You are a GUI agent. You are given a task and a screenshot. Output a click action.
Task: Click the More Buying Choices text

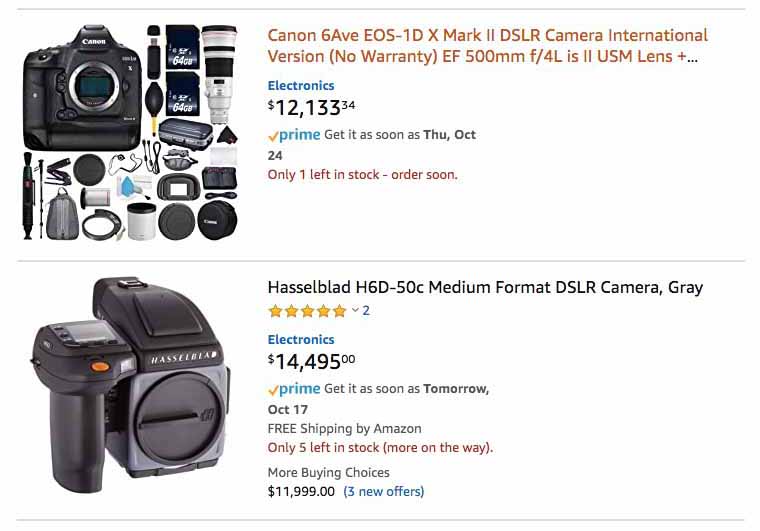click(x=329, y=472)
